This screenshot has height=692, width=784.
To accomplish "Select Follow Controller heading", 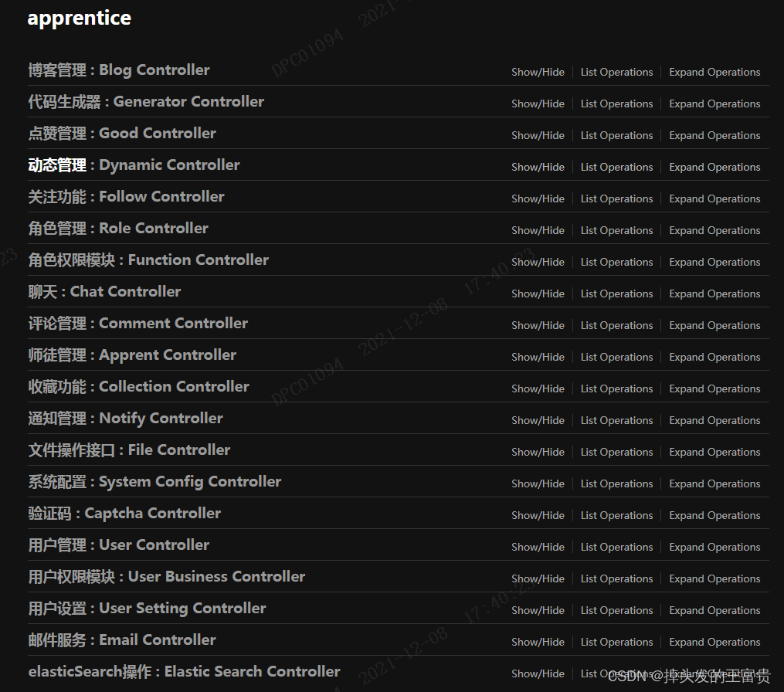I will 126,196.
